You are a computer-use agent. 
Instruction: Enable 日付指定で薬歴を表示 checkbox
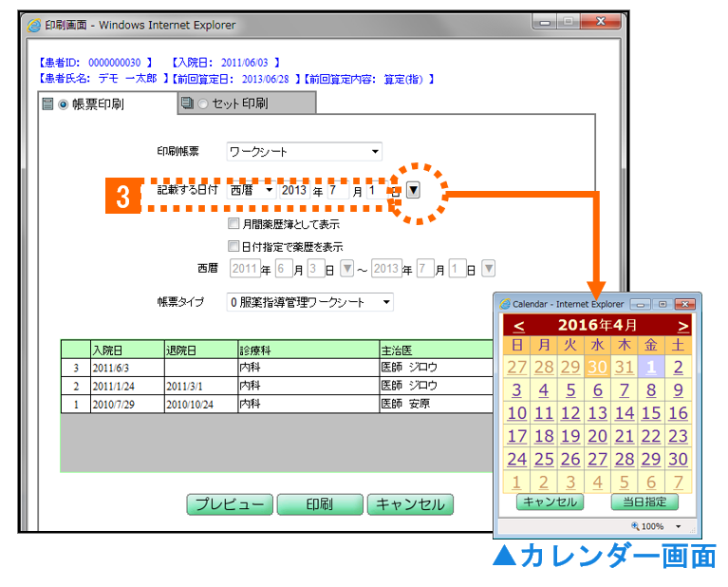pyautogui.click(x=233, y=246)
